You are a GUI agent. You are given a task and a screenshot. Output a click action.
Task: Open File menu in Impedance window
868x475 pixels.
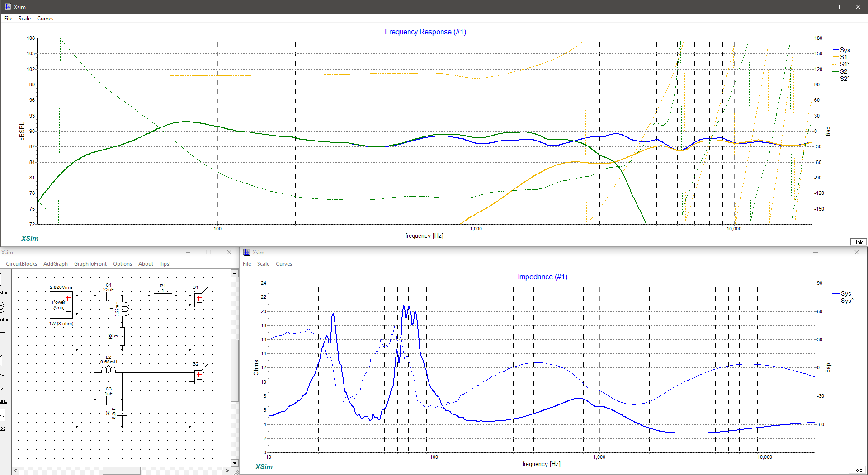247,264
